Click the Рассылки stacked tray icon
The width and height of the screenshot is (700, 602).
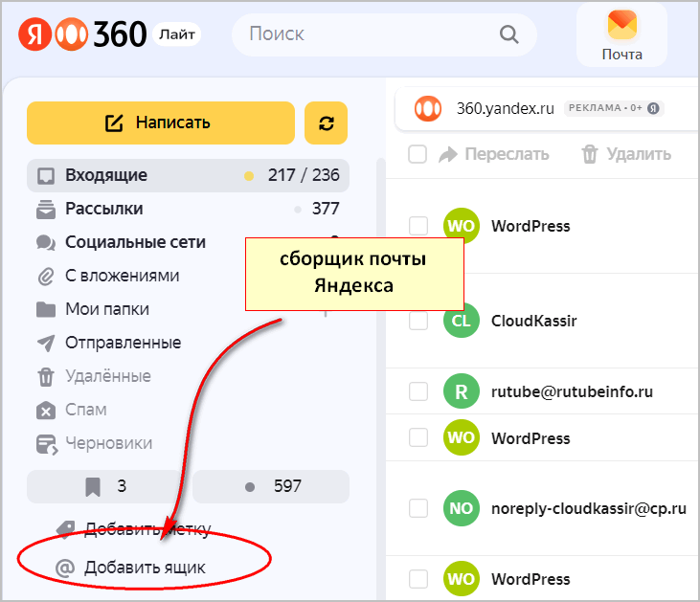coord(46,210)
